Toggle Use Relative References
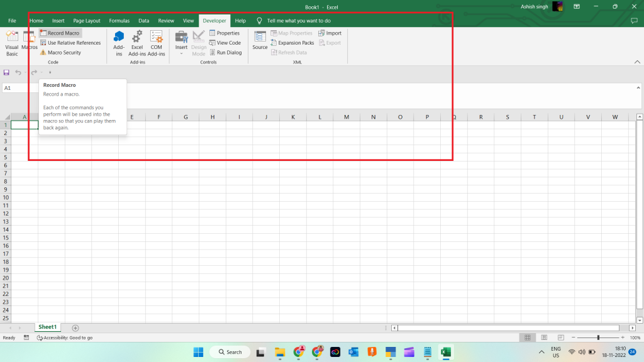 (x=70, y=43)
